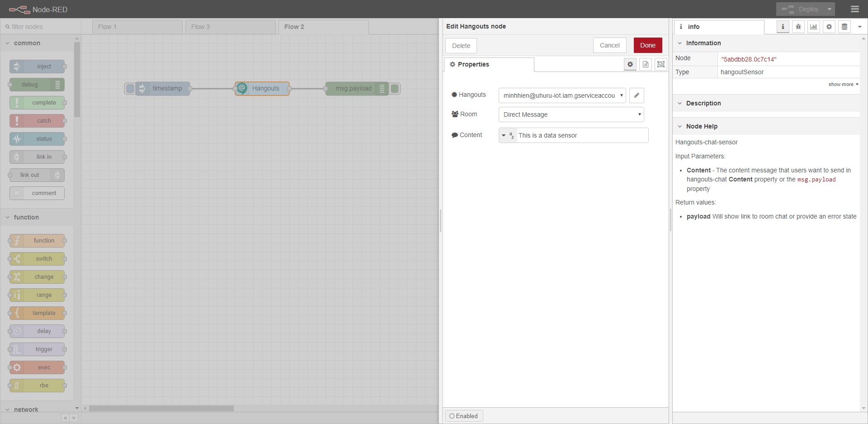Show the info sidebar icon button
The height and width of the screenshot is (424, 868).
pos(783,27)
